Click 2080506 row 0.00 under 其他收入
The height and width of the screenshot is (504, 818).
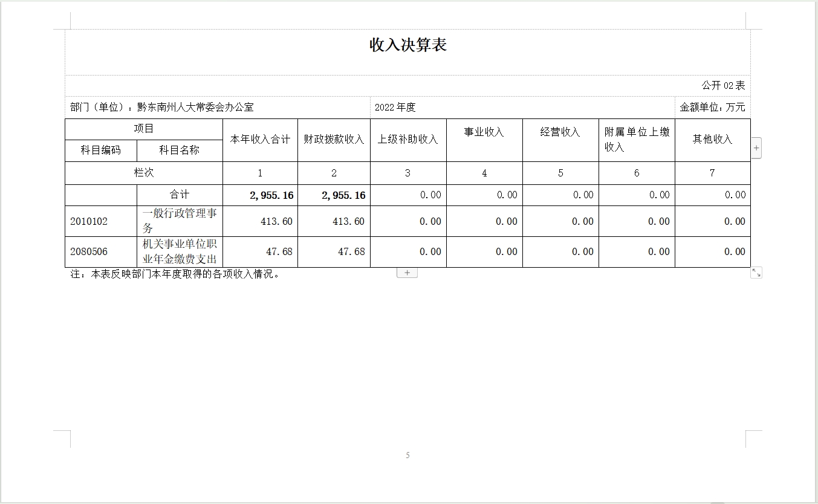point(735,251)
